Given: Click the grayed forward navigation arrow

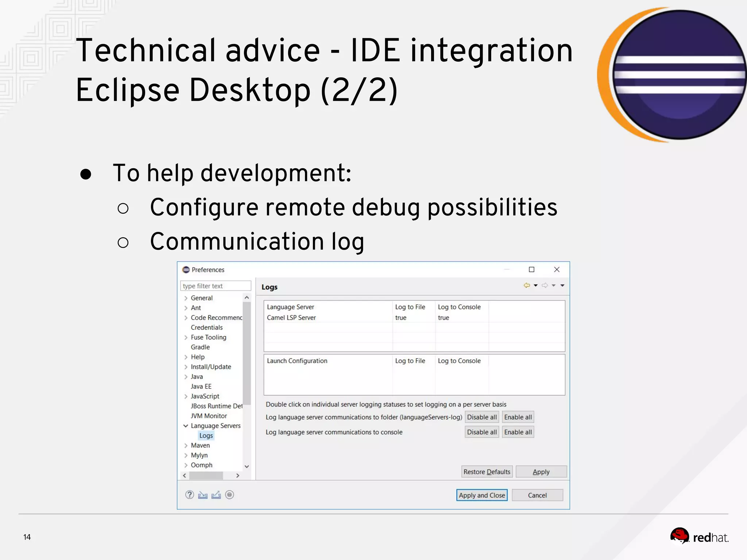Looking at the screenshot, I should tap(545, 285).
